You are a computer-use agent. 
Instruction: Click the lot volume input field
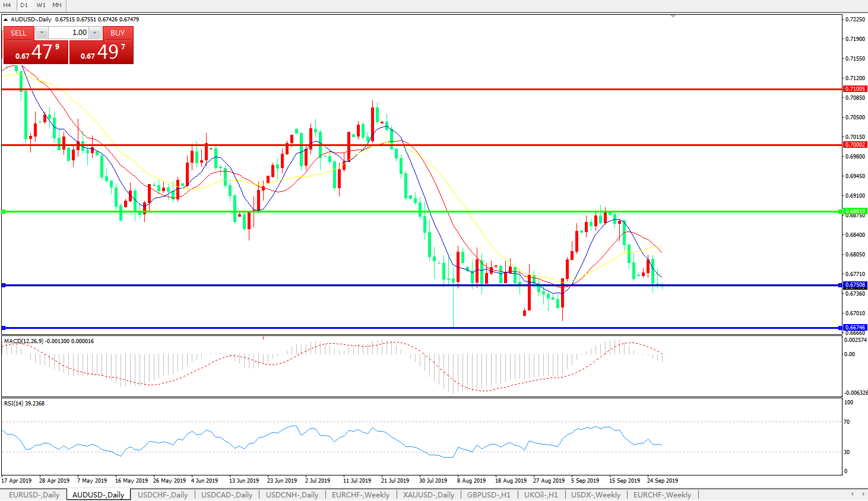pyautogui.click(x=68, y=33)
